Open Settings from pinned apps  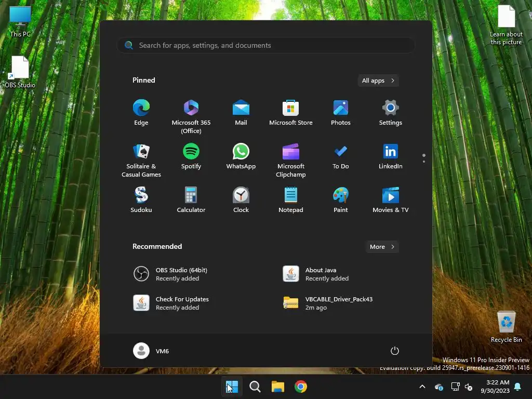pos(391,113)
